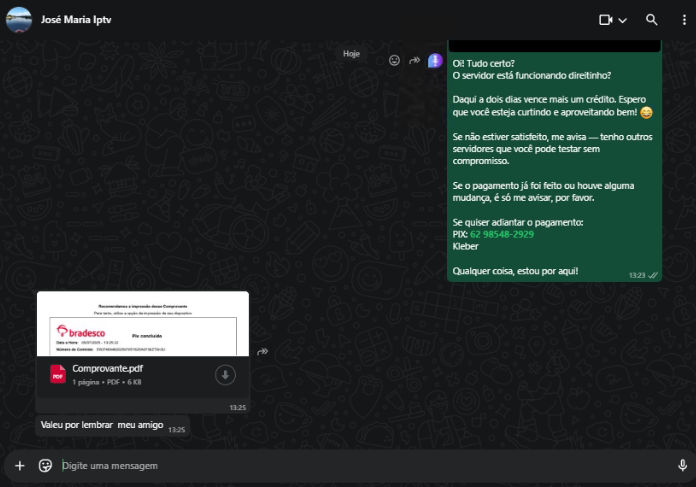
Task: Search messages with magnifier icon
Action: [651, 20]
